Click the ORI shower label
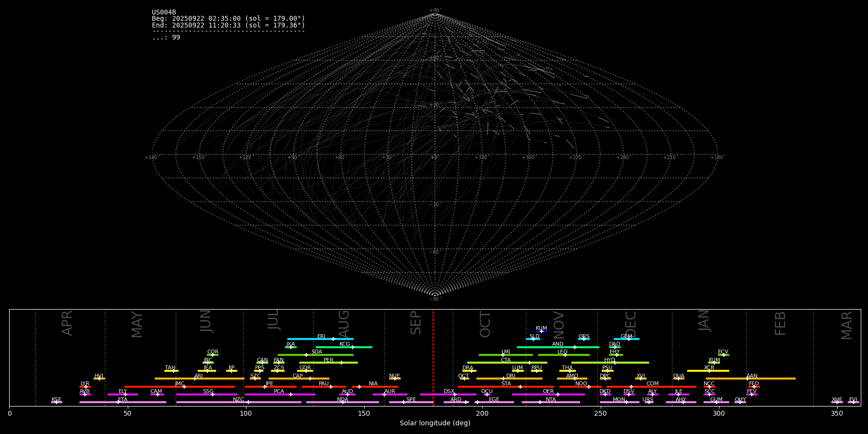The width and height of the screenshot is (868, 434). pos(511,376)
